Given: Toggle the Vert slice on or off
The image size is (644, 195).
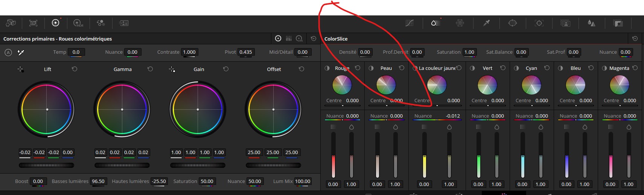Looking at the screenshot, I should coord(472,68).
